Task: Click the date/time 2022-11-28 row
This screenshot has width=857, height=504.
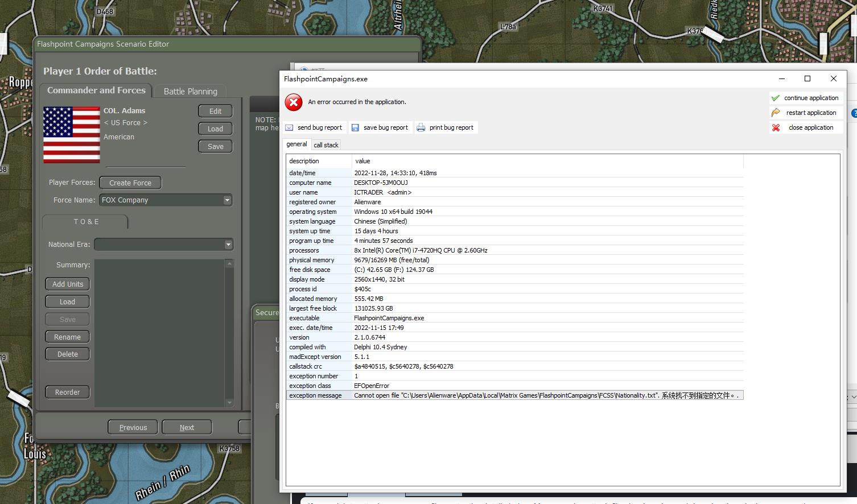Action: point(514,173)
